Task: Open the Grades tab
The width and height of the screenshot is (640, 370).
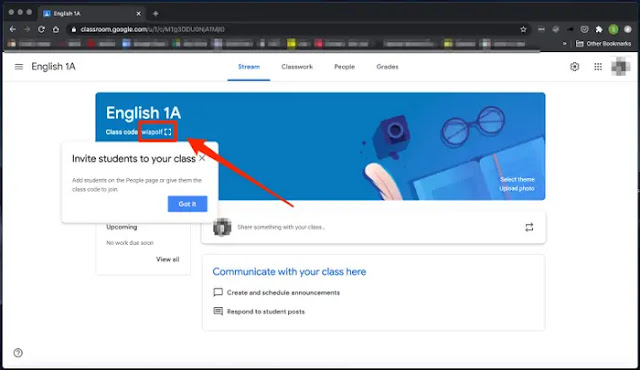Action: pos(387,66)
